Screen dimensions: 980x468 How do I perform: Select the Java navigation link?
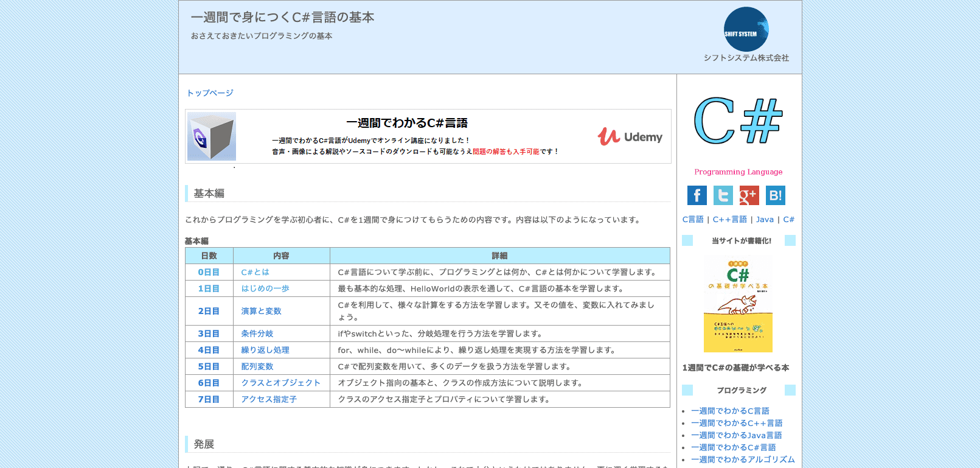click(765, 220)
